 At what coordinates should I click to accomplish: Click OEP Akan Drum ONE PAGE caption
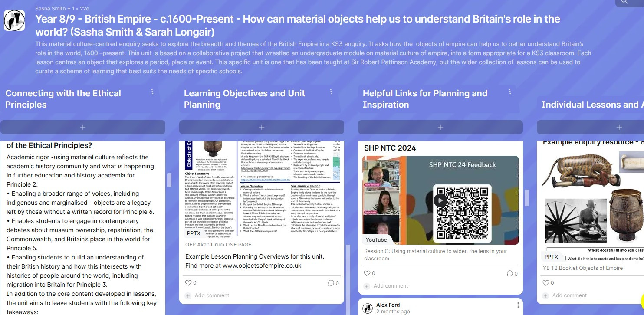[x=218, y=245]
